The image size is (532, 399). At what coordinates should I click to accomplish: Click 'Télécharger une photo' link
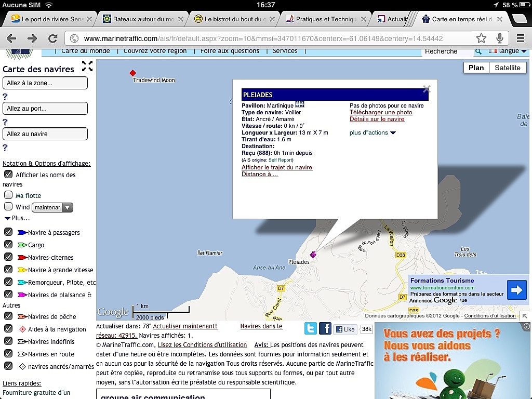[x=381, y=112]
